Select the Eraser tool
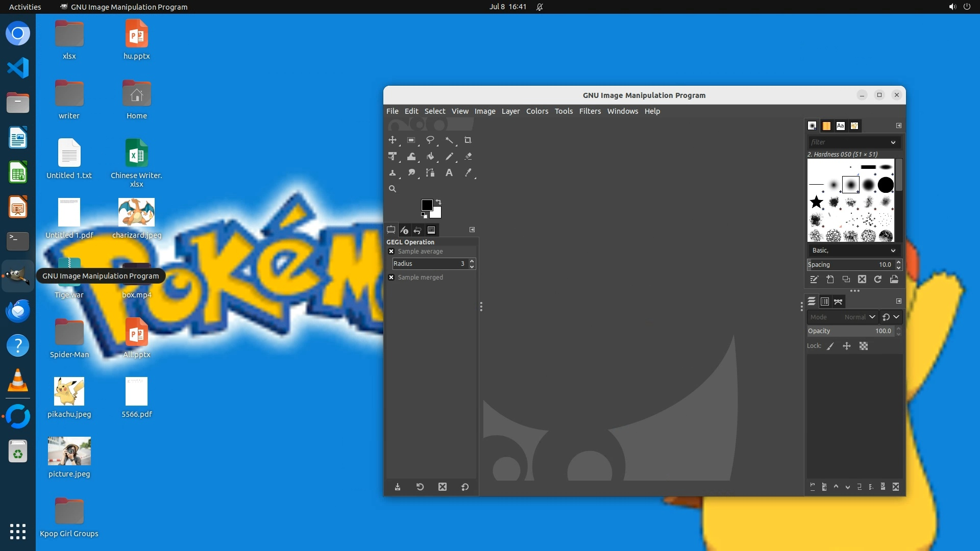 tap(468, 157)
